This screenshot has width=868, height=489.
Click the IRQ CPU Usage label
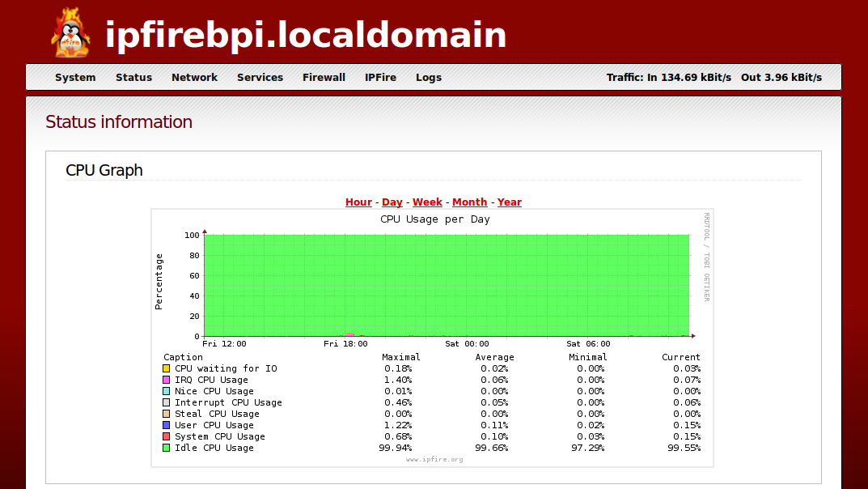pyautogui.click(x=211, y=380)
